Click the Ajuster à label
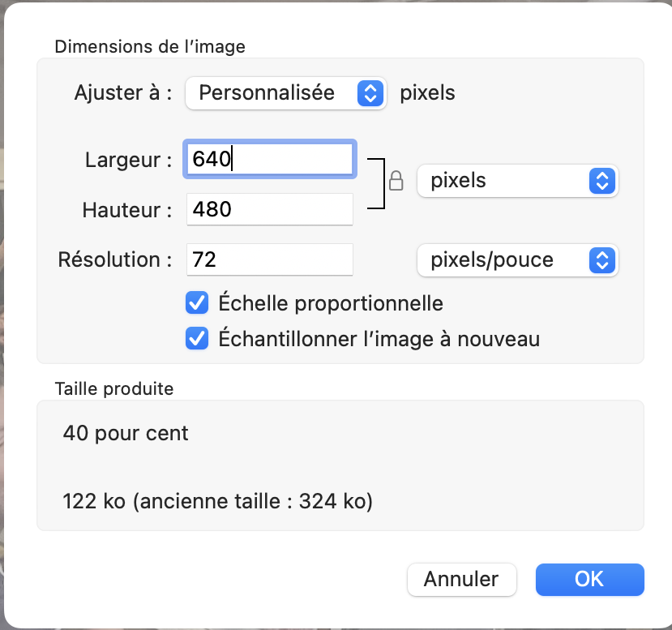672x630 pixels. 123,92
